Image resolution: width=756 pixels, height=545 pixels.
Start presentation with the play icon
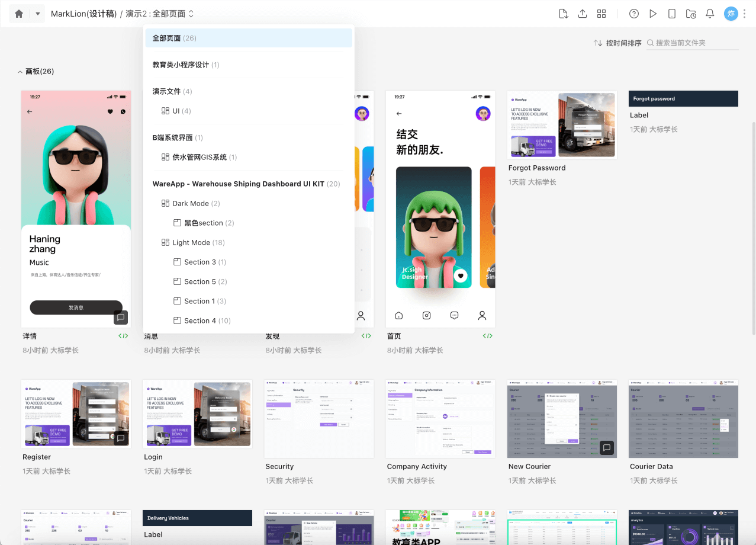(653, 13)
